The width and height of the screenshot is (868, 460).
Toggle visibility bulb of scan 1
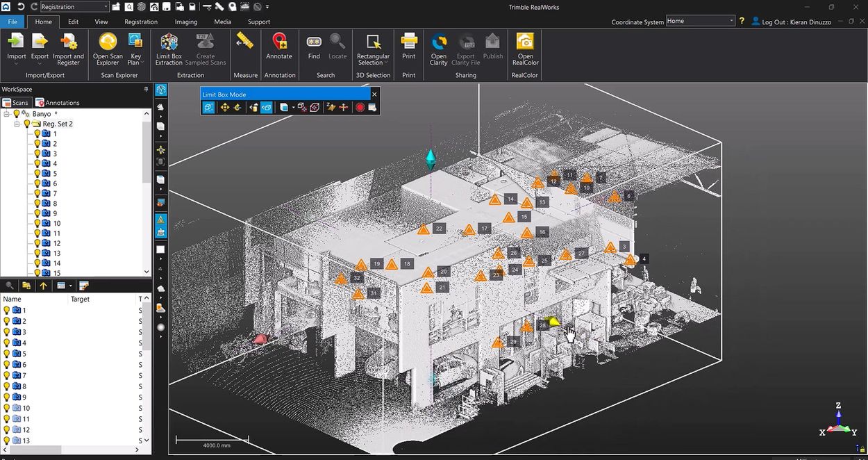[x=37, y=133]
